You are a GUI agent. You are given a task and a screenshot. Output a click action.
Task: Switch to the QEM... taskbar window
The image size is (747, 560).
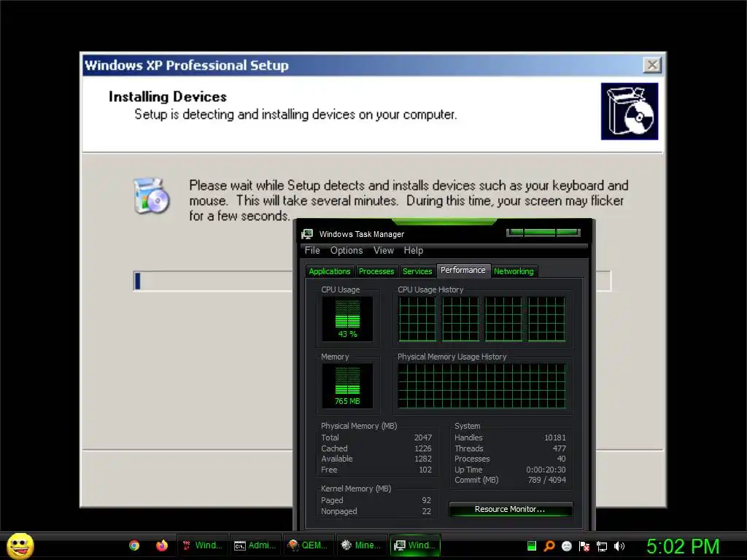pyautogui.click(x=309, y=545)
